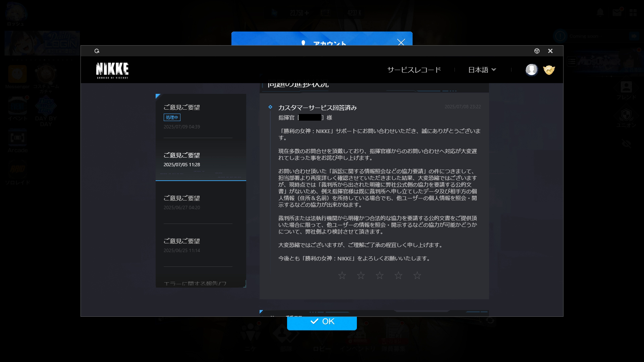Open ユニオン icon on game right side
This screenshot has width=644, height=362.
626,118
